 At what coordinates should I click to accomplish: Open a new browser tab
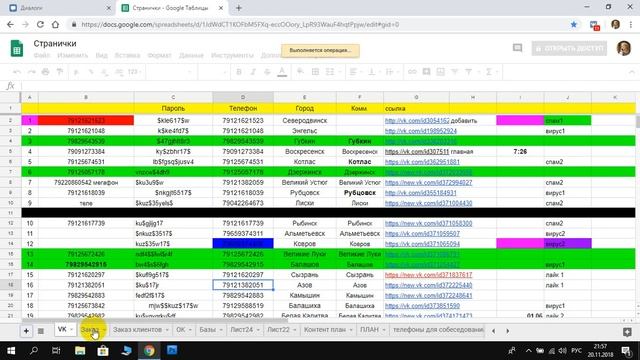(239, 8)
